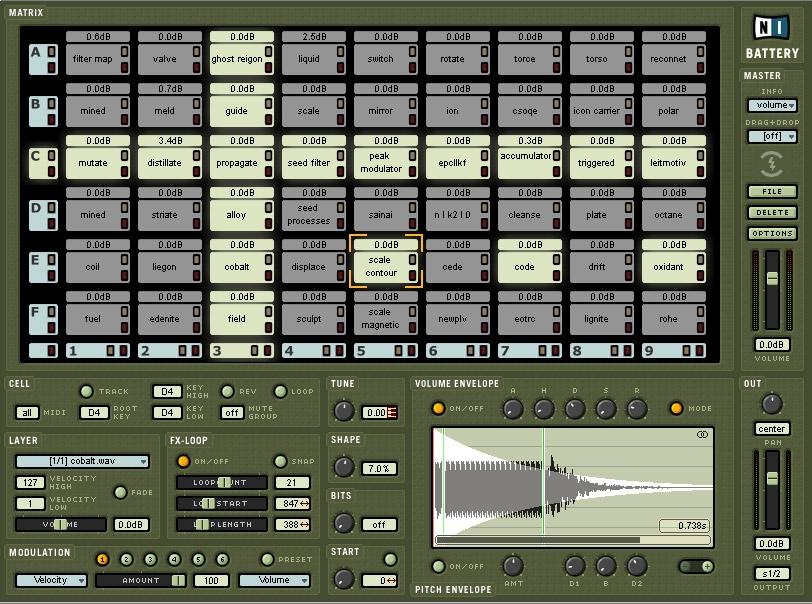Toggle the Loop button in Cell section
The height and width of the screenshot is (604, 812).
[x=280, y=392]
